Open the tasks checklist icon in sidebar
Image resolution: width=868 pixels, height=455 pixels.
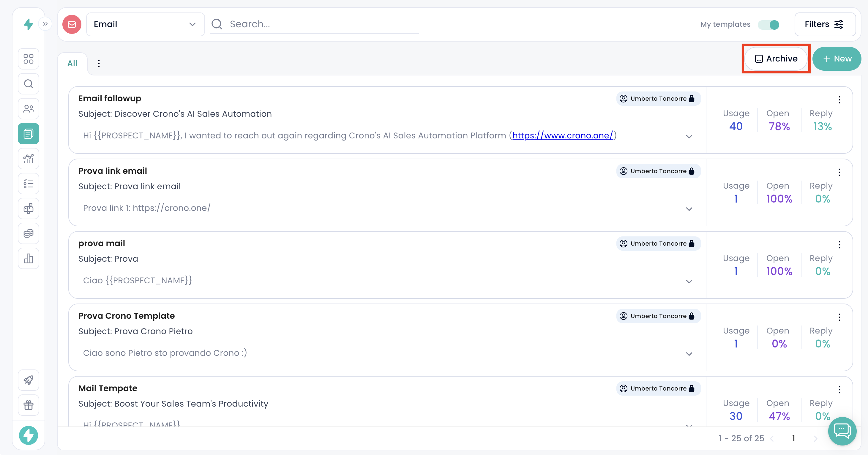[28, 184]
